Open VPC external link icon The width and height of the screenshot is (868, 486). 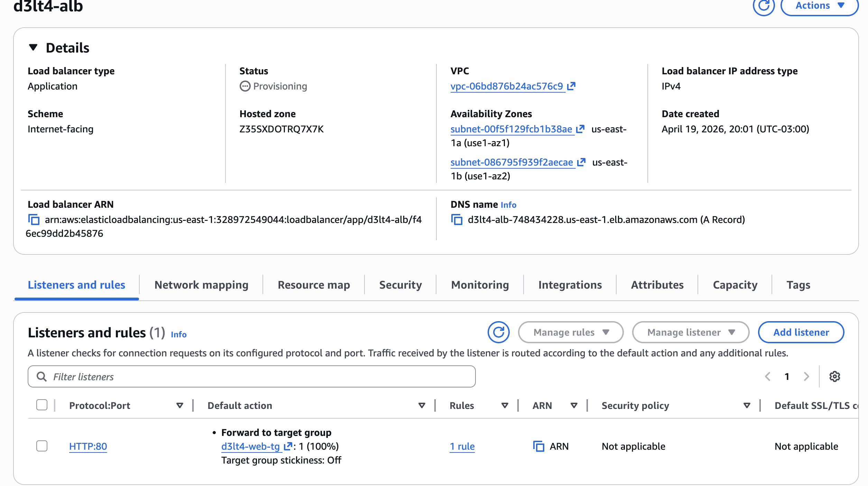coord(571,86)
